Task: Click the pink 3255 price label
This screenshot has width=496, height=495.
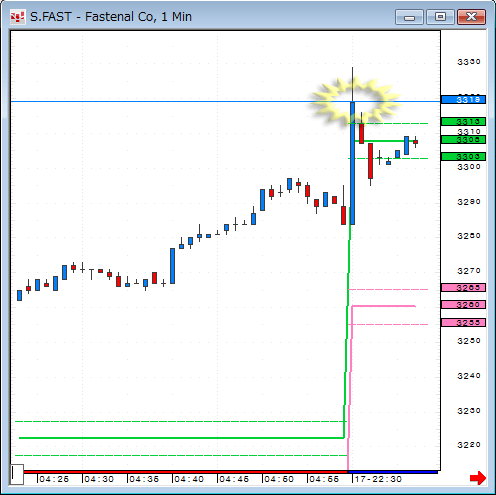Action: (x=463, y=322)
